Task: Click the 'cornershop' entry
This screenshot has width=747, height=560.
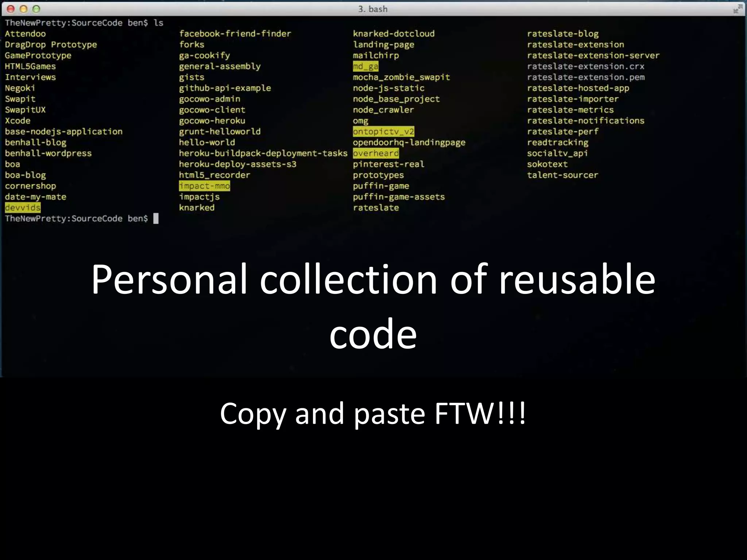Action: pos(30,186)
